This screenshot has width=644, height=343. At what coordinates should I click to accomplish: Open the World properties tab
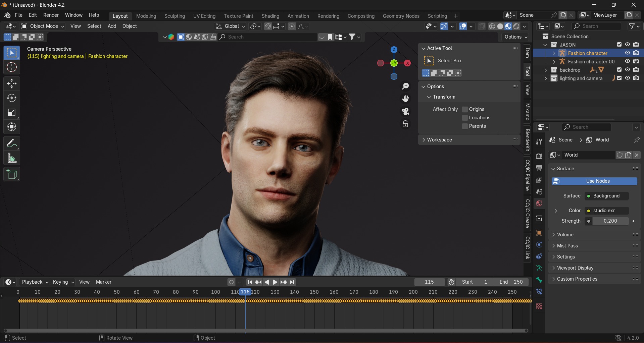click(x=539, y=204)
